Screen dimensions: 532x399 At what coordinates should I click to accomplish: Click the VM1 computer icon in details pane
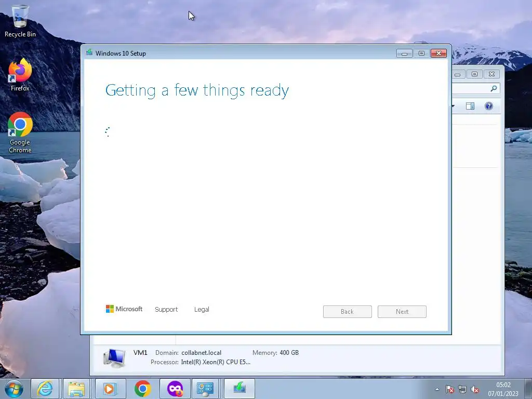(x=114, y=357)
